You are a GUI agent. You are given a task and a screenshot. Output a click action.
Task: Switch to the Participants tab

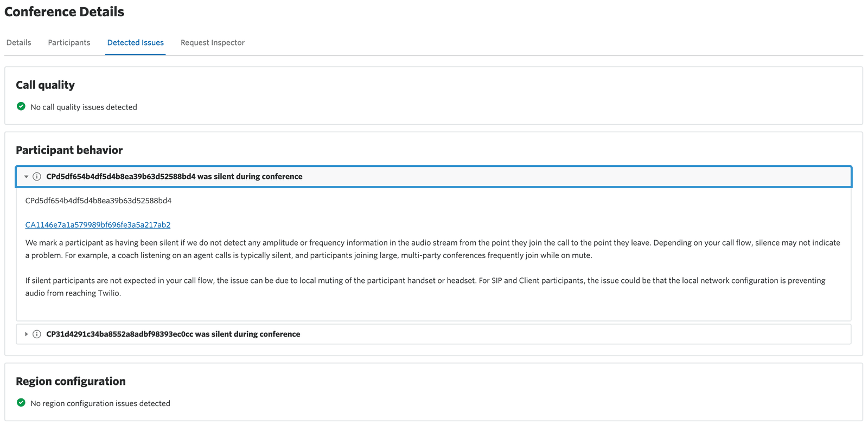click(x=69, y=43)
